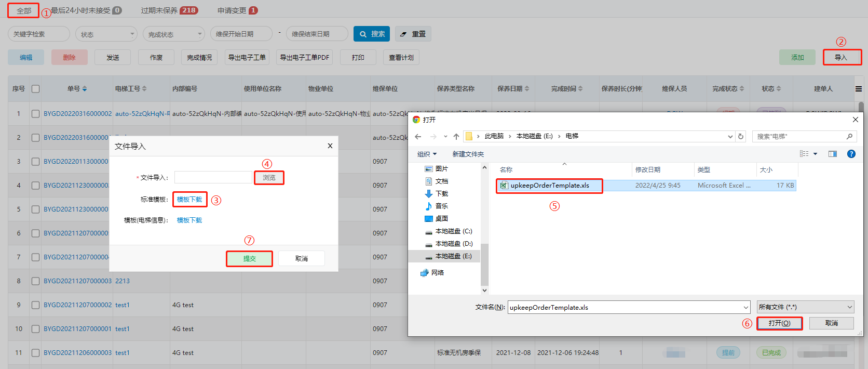Select Music (音乐) in navigation pane
Screen dimensions: 868x369
[437, 206]
